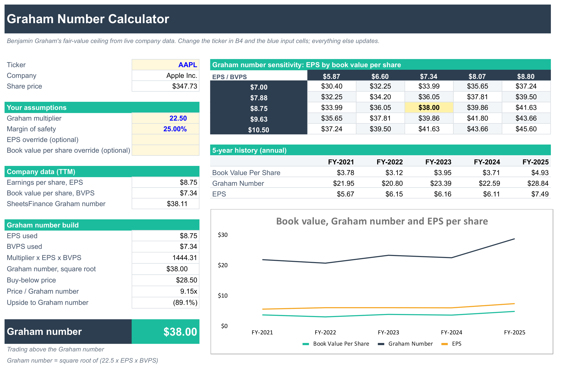Select the highlighted $38.00 sensitivity cell
Image resolution: width=588 pixels, height=371 pixels.
coord(429,108)
